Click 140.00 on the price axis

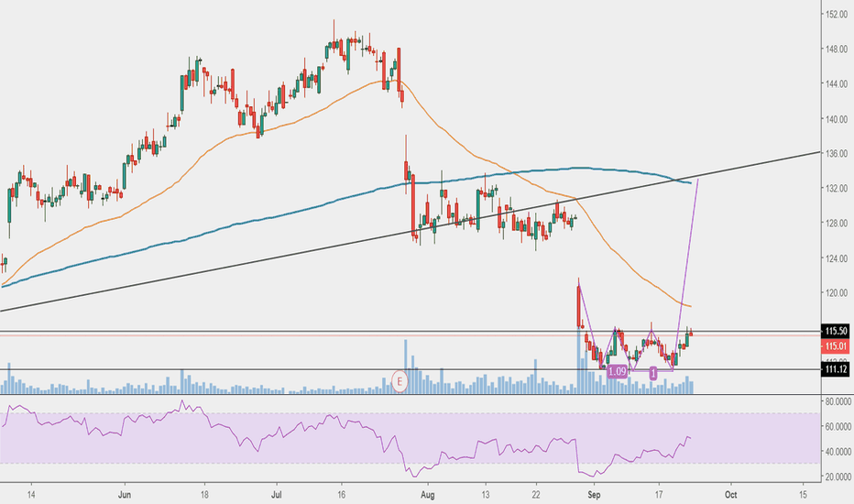coord(836,119)
